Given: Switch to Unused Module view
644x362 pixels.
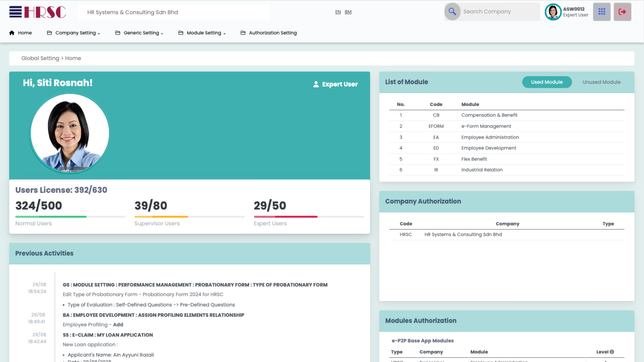Looking at the screenshot, I should [x=601, y=82].
